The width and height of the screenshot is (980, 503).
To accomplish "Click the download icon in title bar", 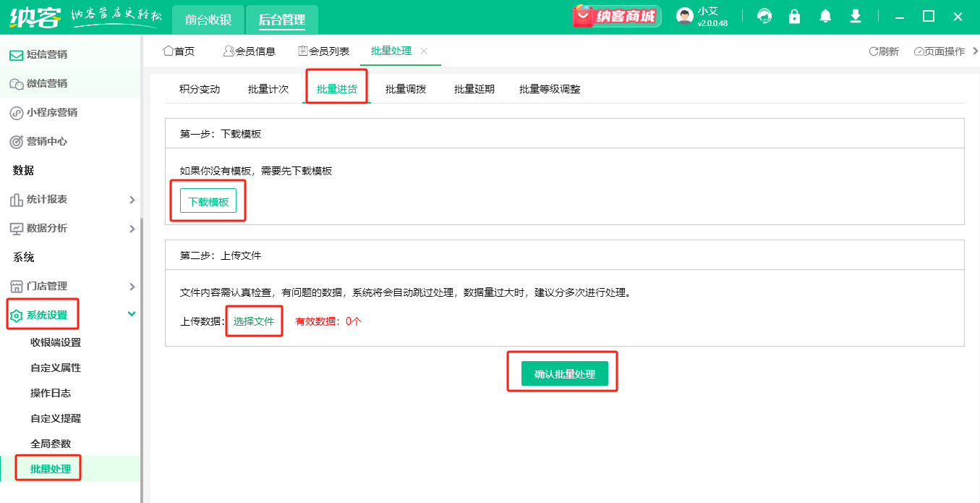I will 855,15.
